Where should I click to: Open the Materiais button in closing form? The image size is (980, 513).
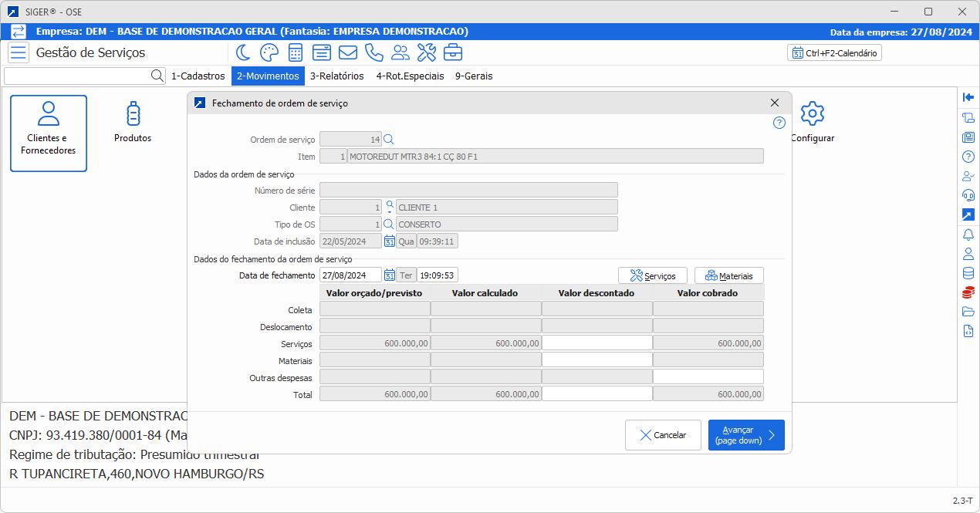pyautogui.click(x=728, y=275)
